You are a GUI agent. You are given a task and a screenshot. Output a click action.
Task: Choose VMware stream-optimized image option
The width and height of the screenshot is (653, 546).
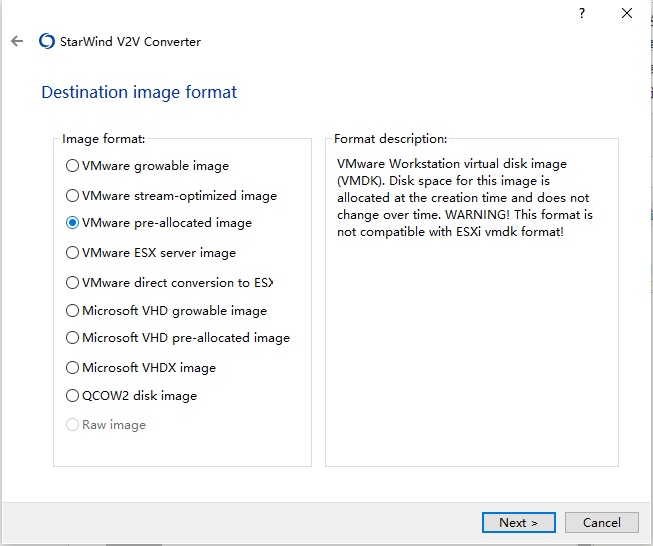[72, 196]
